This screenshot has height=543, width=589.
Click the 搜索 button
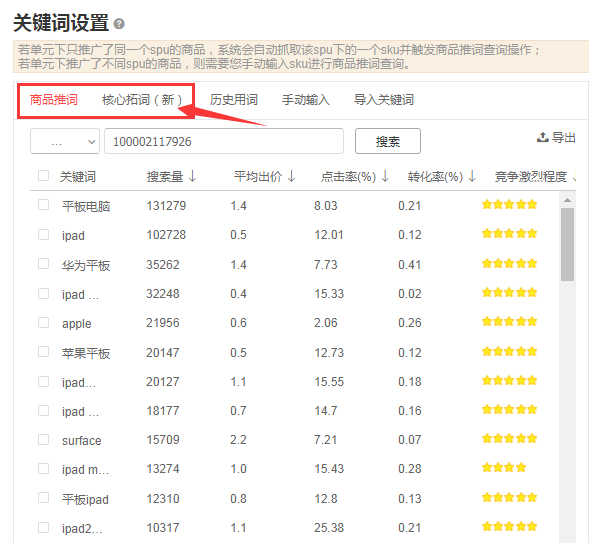pos(388,141)
